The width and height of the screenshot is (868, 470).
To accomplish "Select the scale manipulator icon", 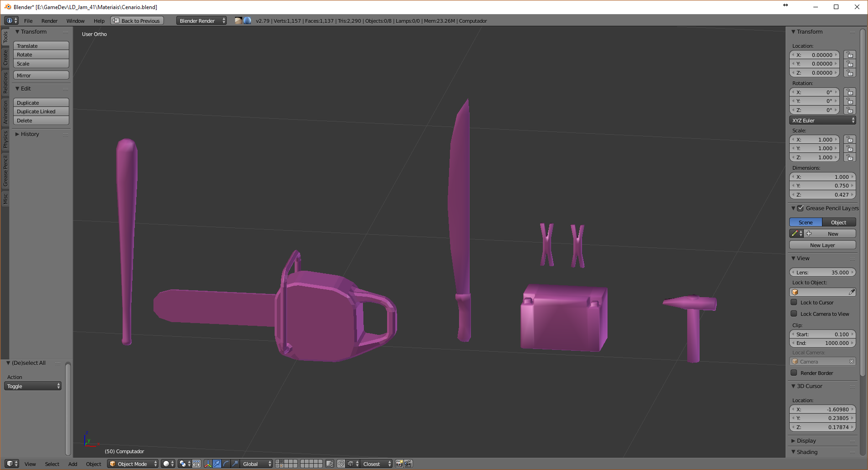I will point(235,464).
